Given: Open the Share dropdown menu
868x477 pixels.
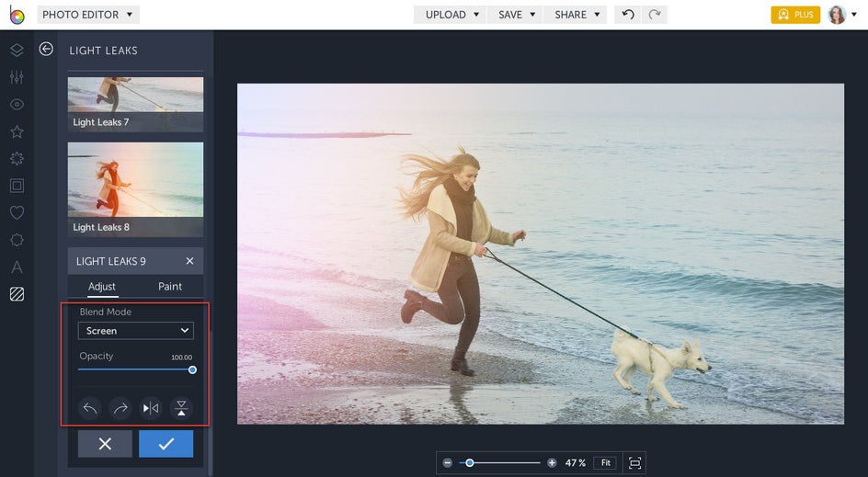Looking at the screenshot, I should point(576,15).
